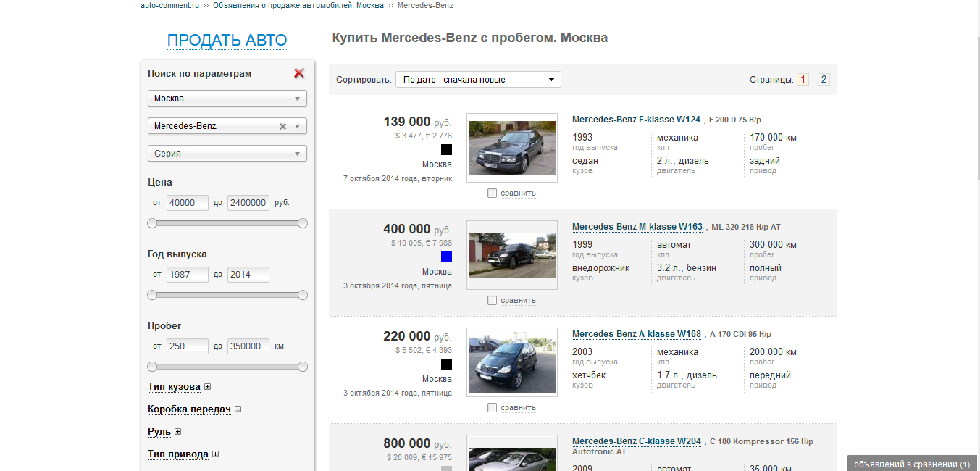Screen dimensions: 980x471
Task: Open Mercedes-Benz C-klasse W204 listing
Action: tap(636, 441)
